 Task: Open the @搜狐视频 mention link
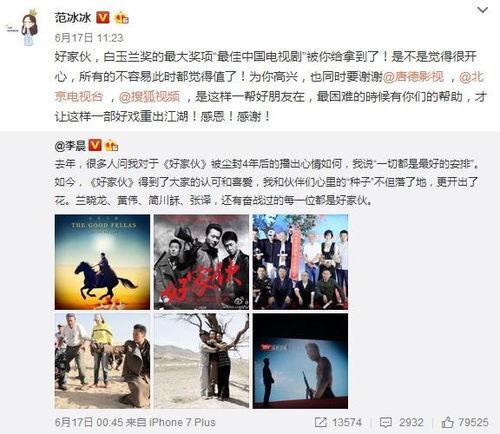point(150,97)
